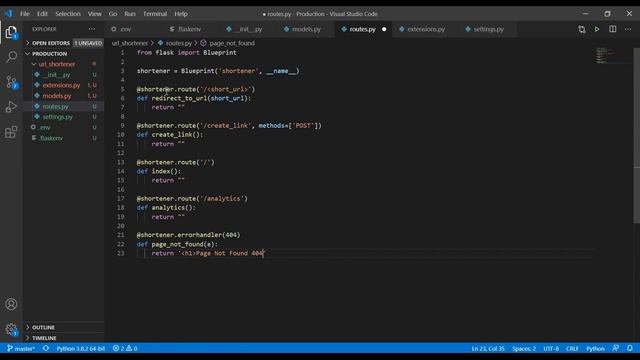
Task: Synchronize changes icon in status bar
Action: click(x=46, y=348)
